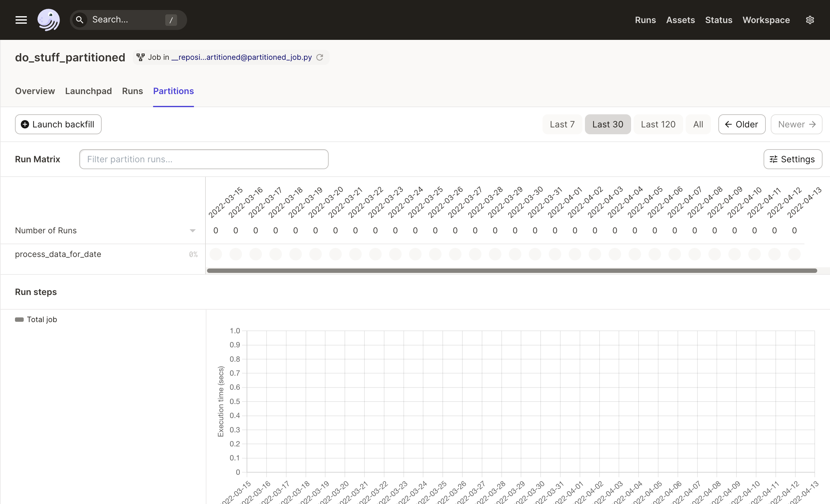Screen dimensions: 830x504
Task: Click the 2022-04-01 matrix column header
Action: [564, 202]
